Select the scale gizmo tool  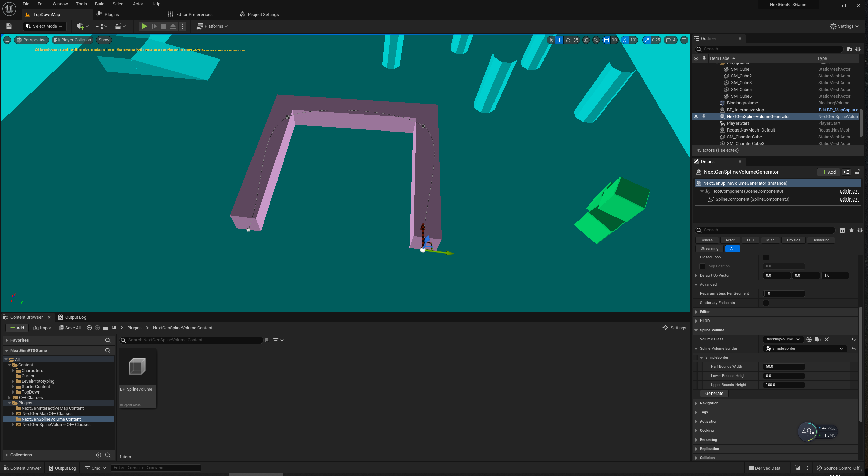(576, 40)
